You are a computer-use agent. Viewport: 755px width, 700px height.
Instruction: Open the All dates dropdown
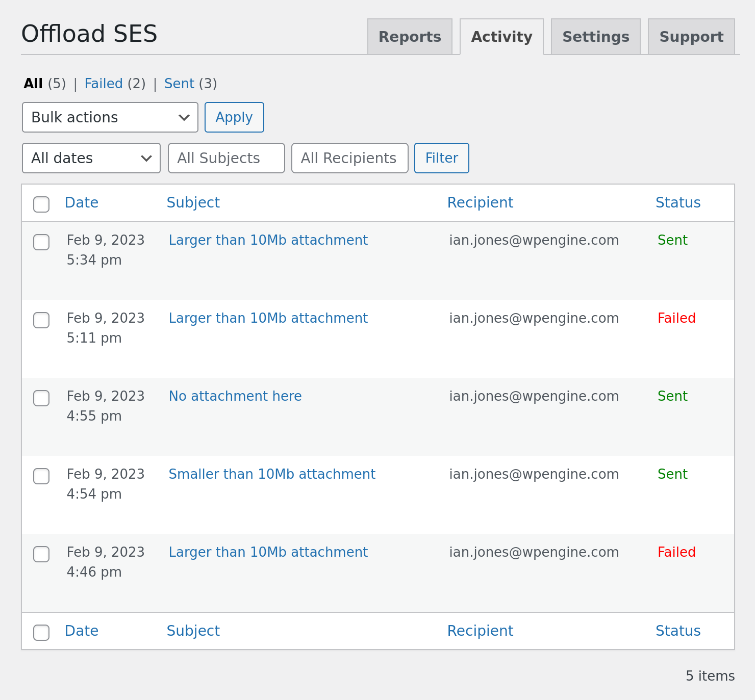91,158
